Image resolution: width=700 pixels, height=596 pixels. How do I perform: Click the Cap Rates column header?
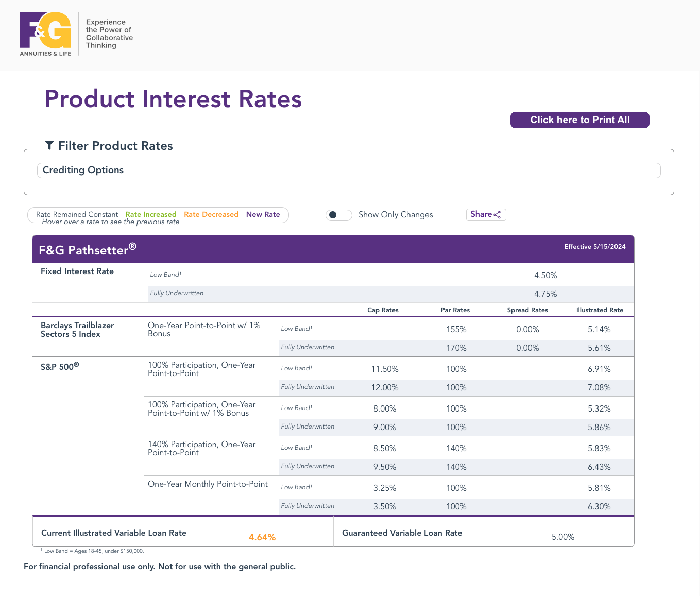pos(383,310)
